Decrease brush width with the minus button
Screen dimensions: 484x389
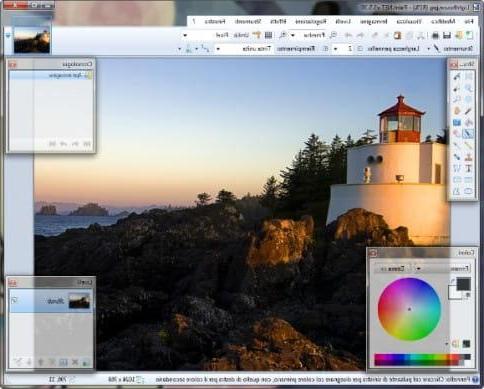pyautogui.click(x=360, y=49)
